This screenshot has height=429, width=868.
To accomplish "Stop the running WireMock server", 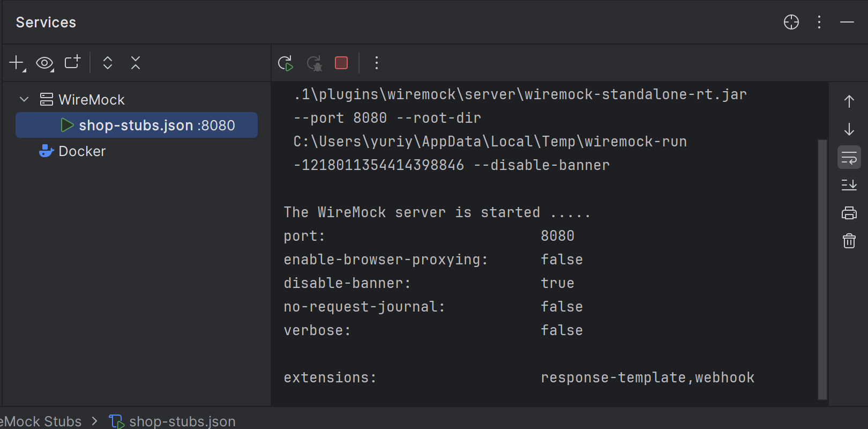I will tap(341, 63).
